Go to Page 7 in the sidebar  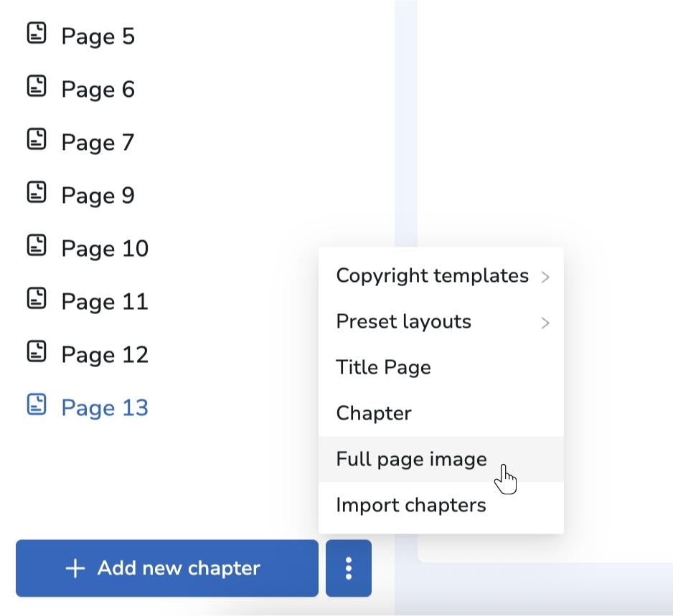[98, 143]
